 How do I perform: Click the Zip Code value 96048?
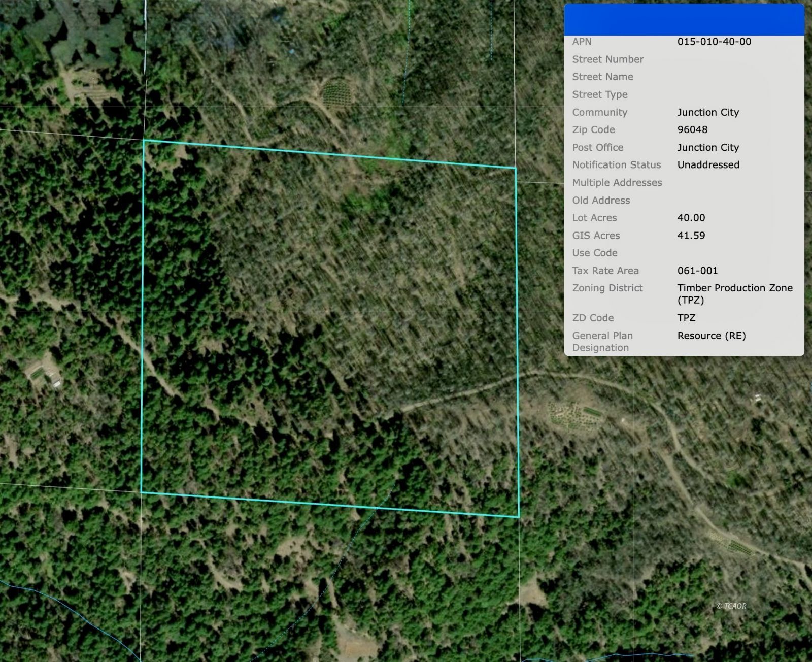(692, 129)
